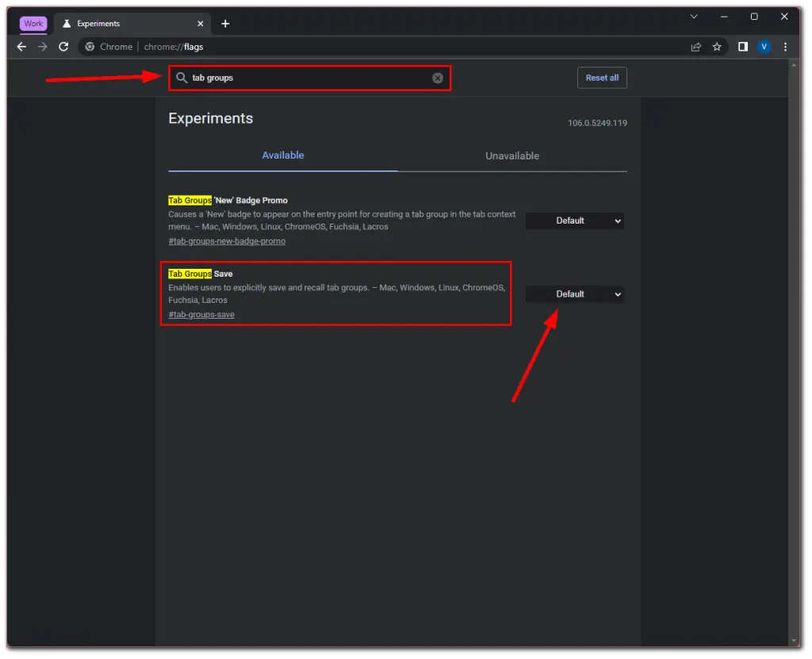Bookmark this page with the star icon
This screenshot has width=812, height=659.
[x=717, y=47]
